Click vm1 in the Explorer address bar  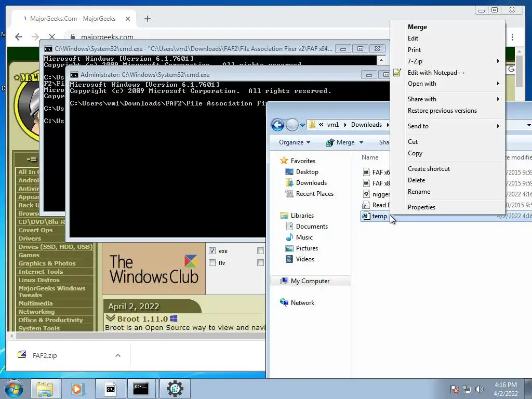[x=332, y=125]
